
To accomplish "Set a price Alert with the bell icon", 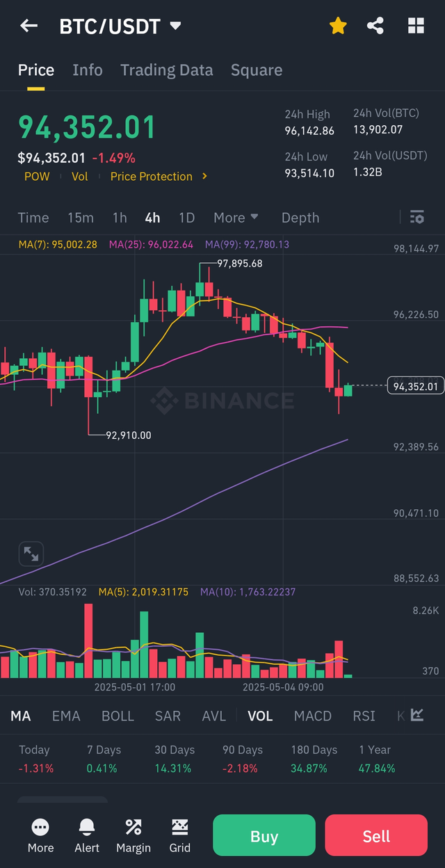I will [x=87, y=835].
